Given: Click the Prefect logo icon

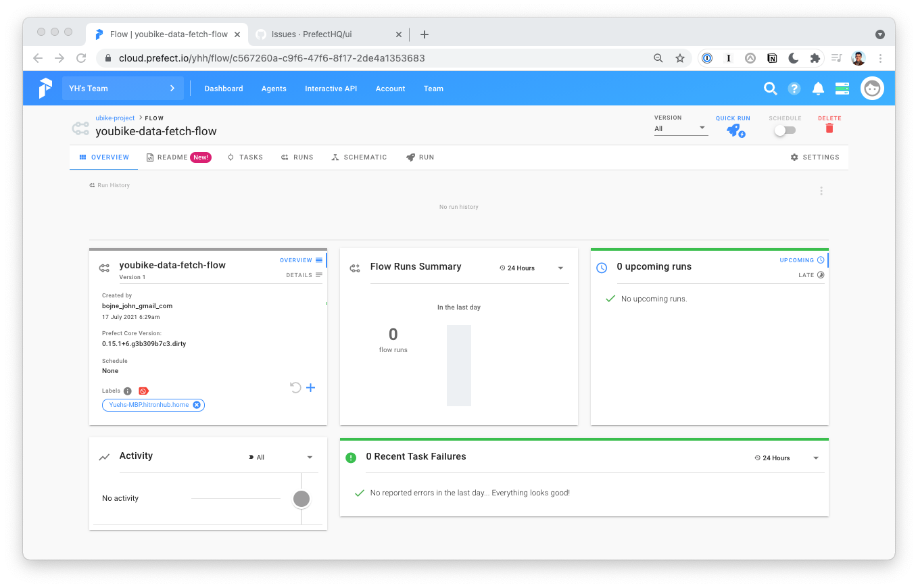Looking at the screenshot, I should 45,89.
